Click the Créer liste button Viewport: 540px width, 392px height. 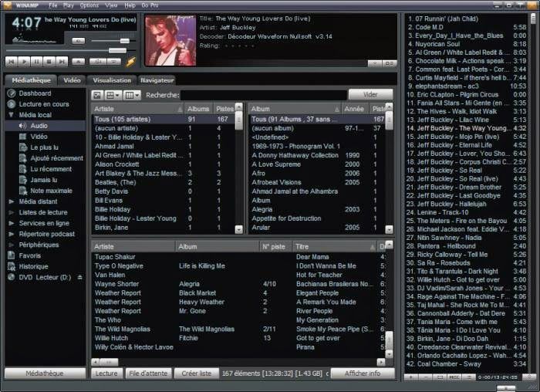pyautogui.click(x=196, y=373)
